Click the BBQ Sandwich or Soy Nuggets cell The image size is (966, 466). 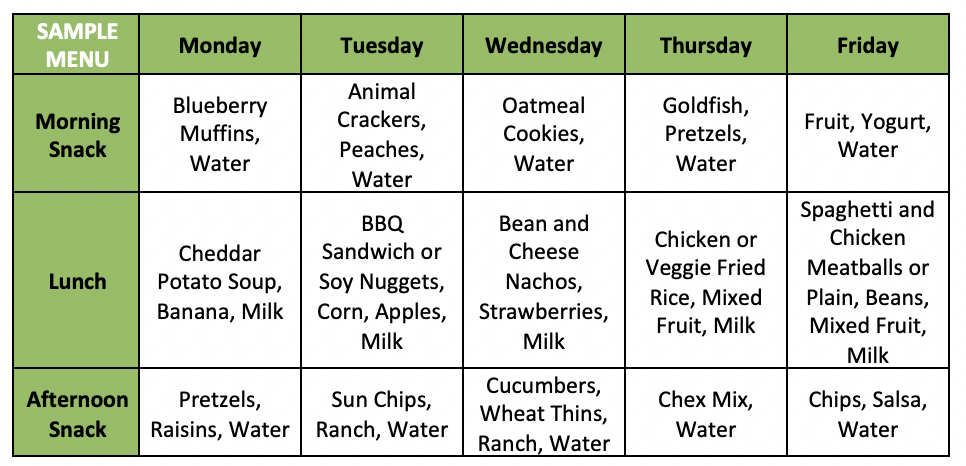point(382,282)
